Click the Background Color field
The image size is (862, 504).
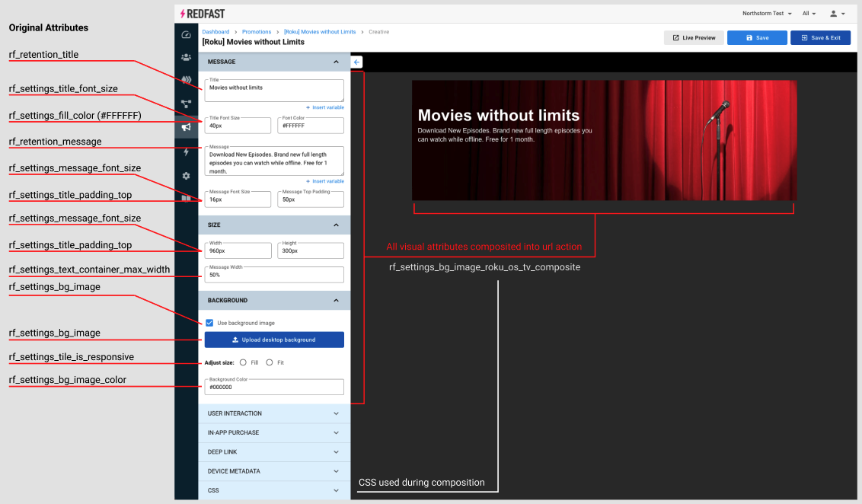coord(274,387)
